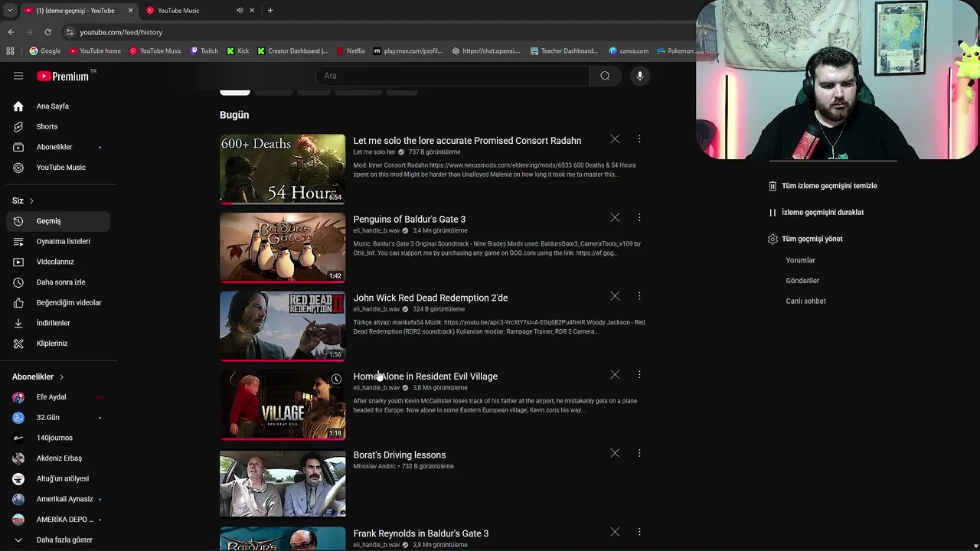
Task: Open 32.Gün channel subscription
Action: click(58, 417)
